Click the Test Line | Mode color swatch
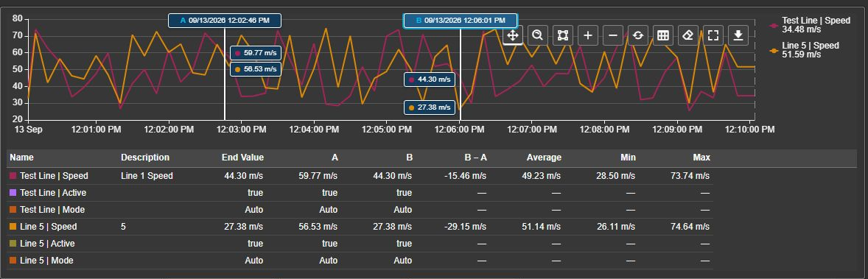 point(13,210)
